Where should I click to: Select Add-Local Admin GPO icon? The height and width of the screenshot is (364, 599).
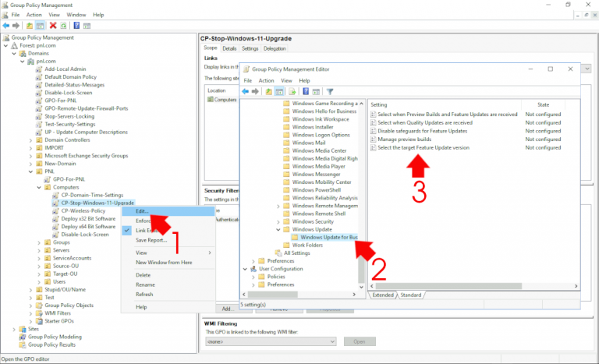[x=38, y=69]
